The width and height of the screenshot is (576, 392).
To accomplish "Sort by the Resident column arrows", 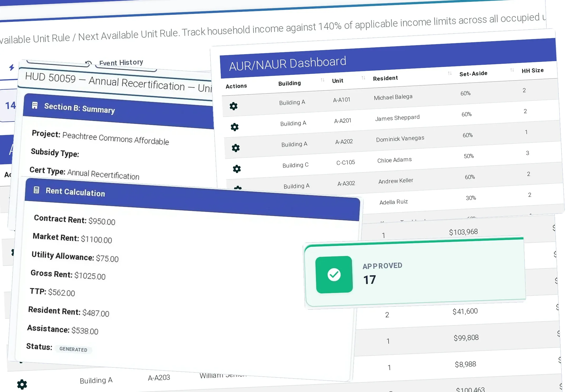I will tap(450, 73).
